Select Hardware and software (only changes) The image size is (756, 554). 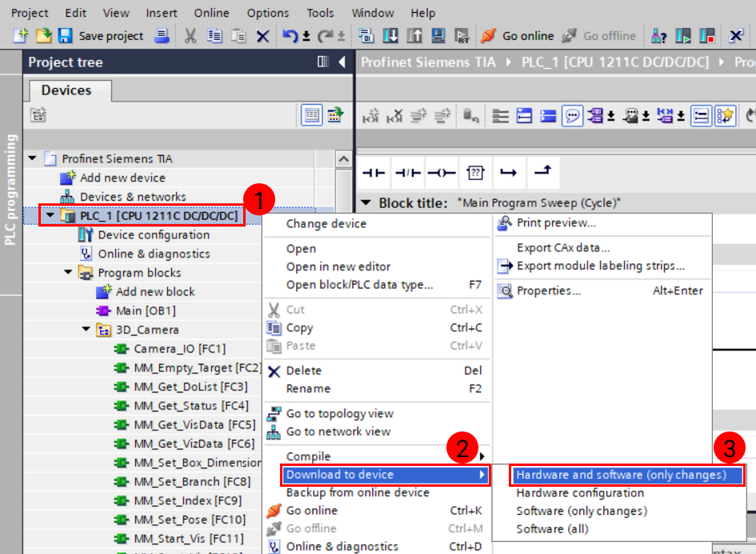(621, 475)
